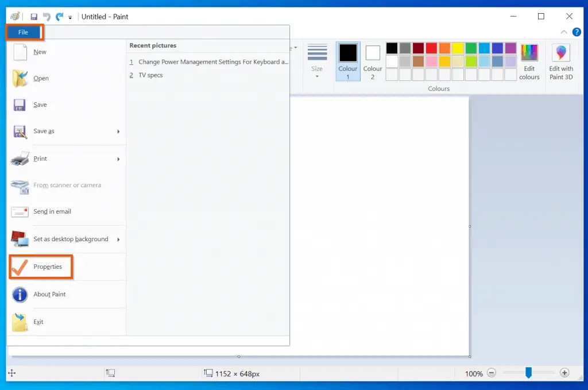Select Colour 1 as the active colour
The image size is (588, 390).
click(347, 61)
